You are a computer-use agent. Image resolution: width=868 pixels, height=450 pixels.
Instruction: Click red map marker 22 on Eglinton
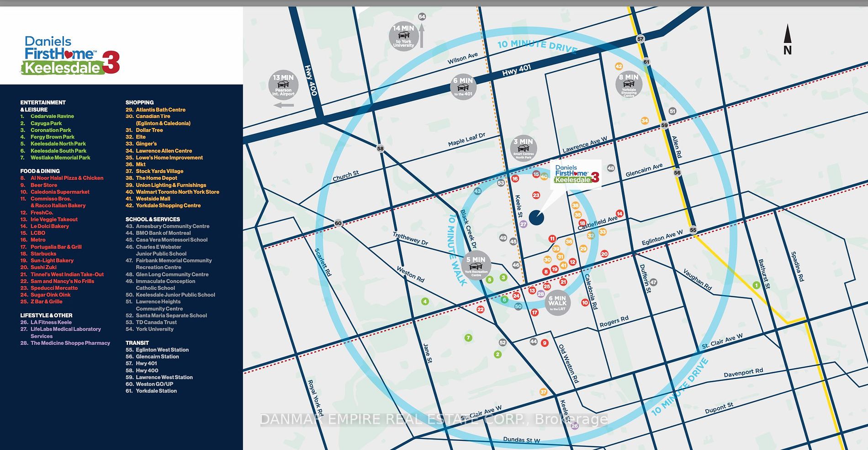(x=480, y=310)
